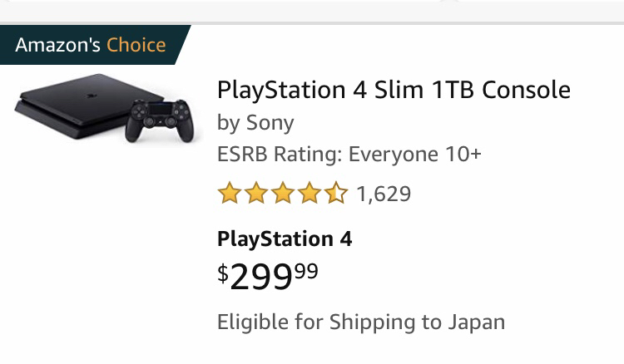Click the fourth gold rating star
The height and width of the screenshot is (364, 624).
point(309,194)
